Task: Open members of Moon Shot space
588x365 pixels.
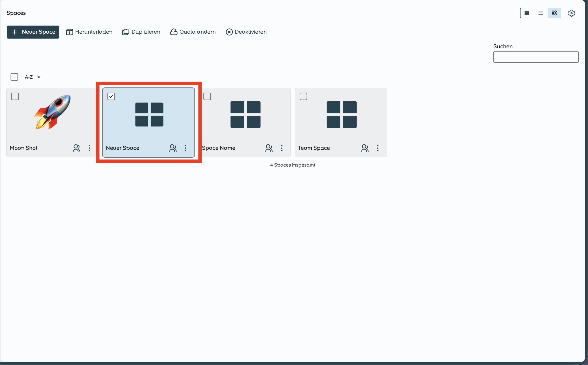Action: point(76,148)
